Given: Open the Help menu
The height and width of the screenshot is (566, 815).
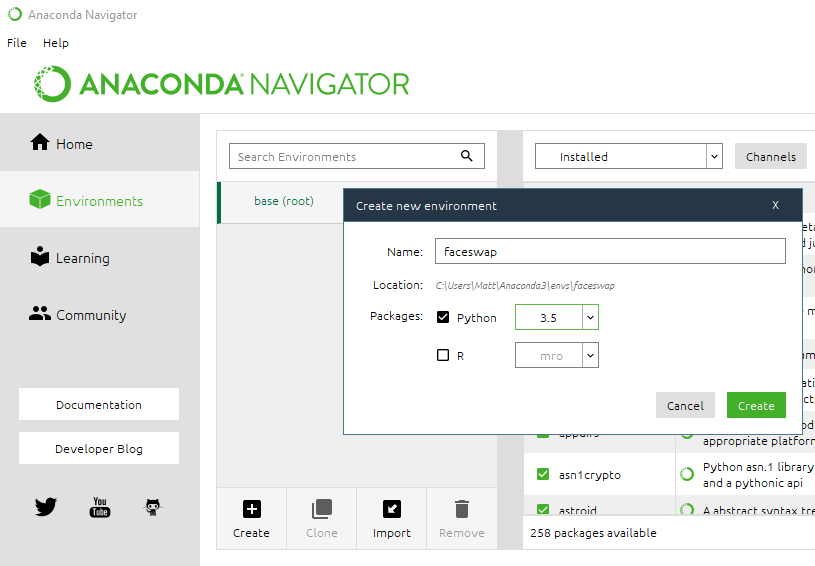Looking at the screenshot, I should click(x=56, y=43).
